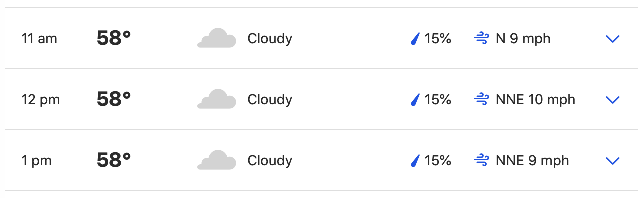The image size is (644, 198).
Task: Click the cloud icon in the 11 am row
Action: pyautogui.click(x=217, y=38)
